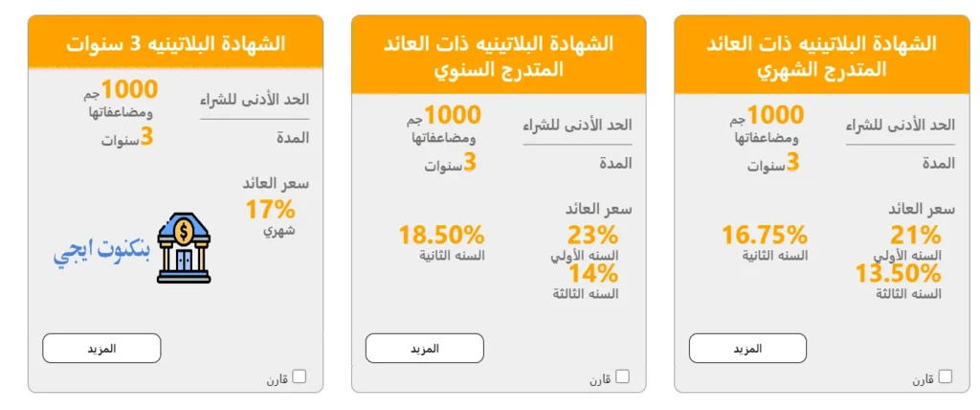Click الحد الأدنى للشراء label on الشهري card

(901, 125)
